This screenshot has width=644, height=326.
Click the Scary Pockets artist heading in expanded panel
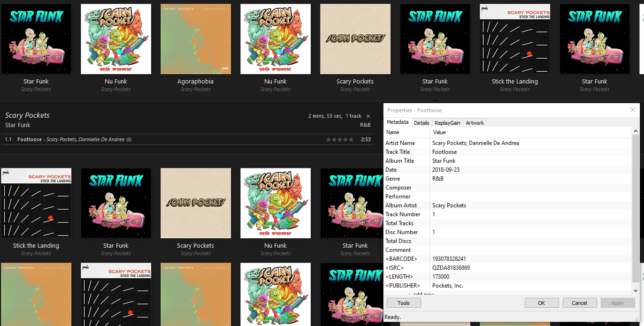point(27,115)
